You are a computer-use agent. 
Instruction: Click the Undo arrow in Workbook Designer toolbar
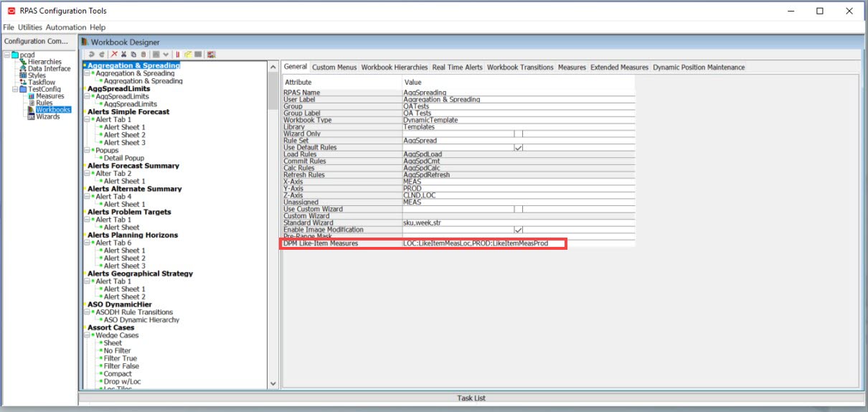tap(91, 55)
